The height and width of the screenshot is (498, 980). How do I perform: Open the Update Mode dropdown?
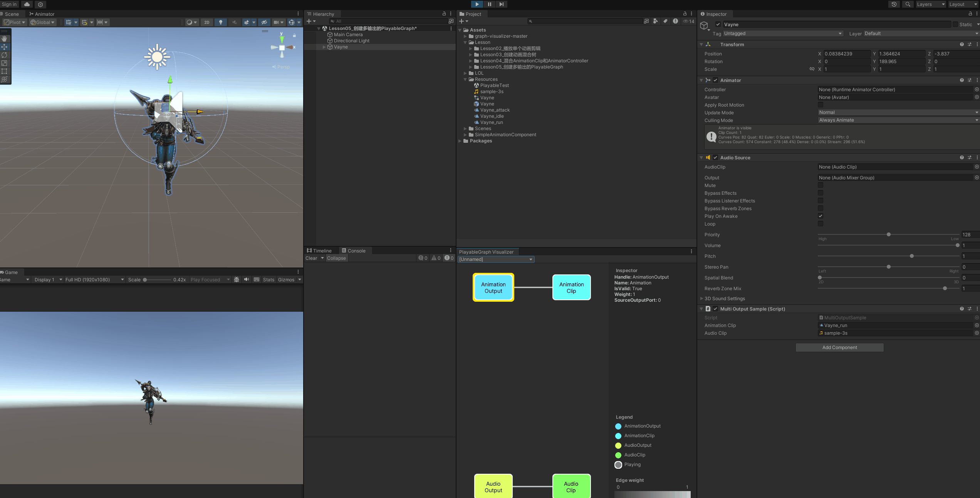pos(898,112)
